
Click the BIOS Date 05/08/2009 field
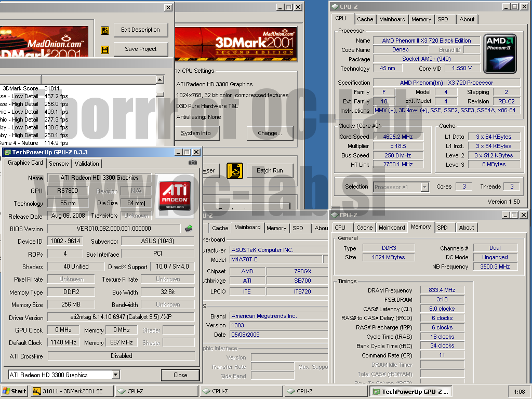(278, 335)
